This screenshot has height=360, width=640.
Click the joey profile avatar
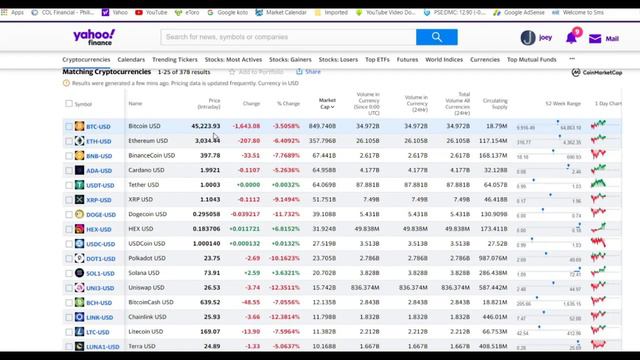pos(528,38)
